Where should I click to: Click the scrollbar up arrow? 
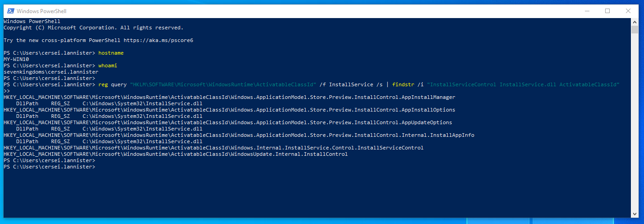coord(635,22)
